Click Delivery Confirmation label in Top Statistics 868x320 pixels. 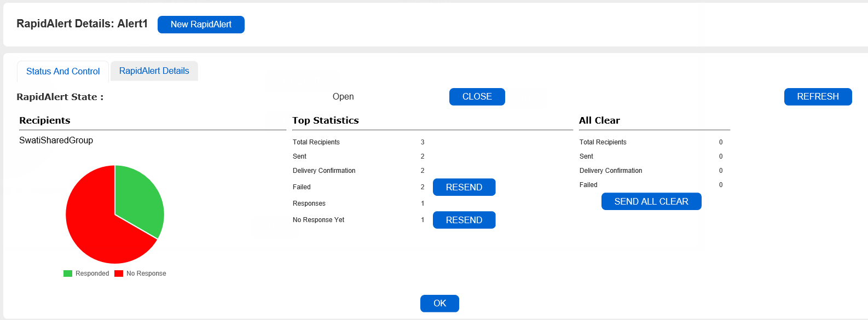tap(324, 171)
